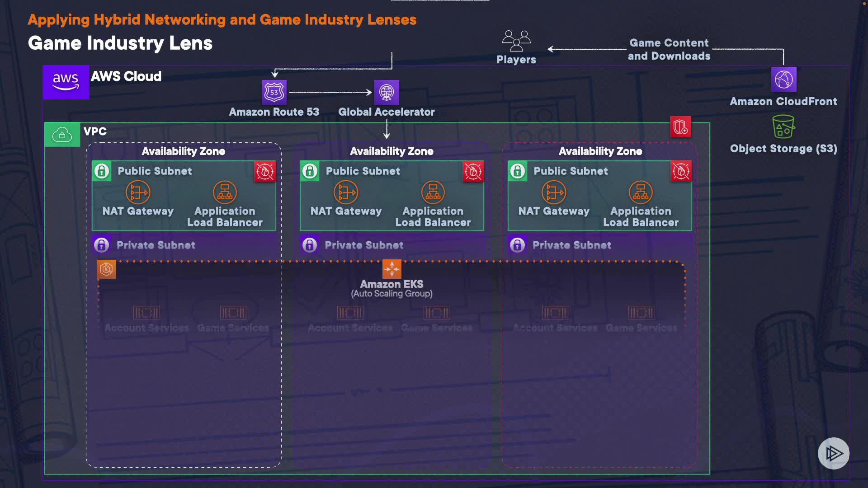Click the Amazon CloudFront icon
This screenshot has width=868, height=488.
pos(783,80)
